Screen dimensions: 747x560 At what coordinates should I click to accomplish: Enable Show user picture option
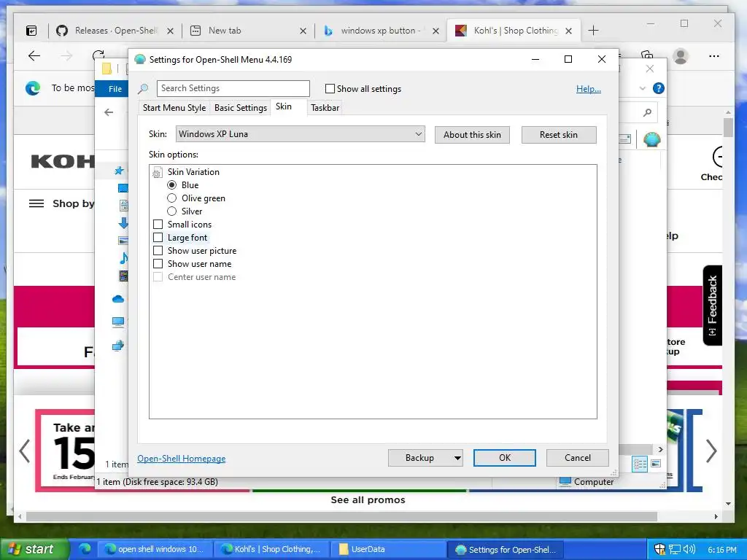tap(158, 251)
